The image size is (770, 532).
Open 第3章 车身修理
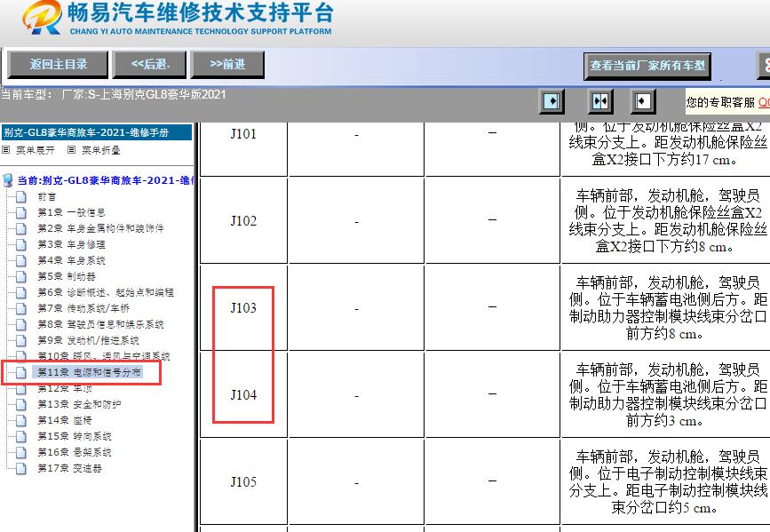72,244
